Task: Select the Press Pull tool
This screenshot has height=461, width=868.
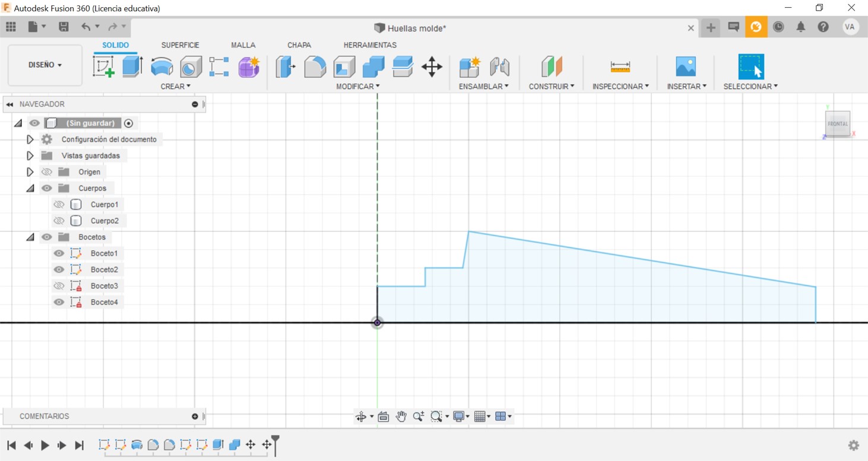Action: pos(286,66)
